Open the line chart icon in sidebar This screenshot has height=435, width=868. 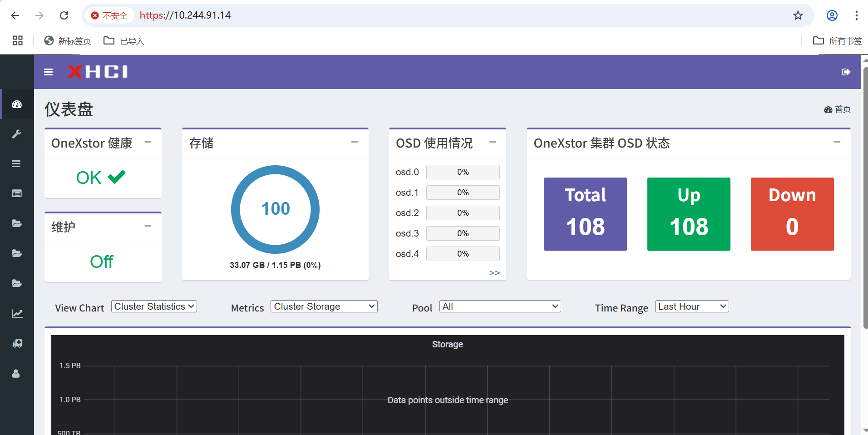(x=17, y=313)
